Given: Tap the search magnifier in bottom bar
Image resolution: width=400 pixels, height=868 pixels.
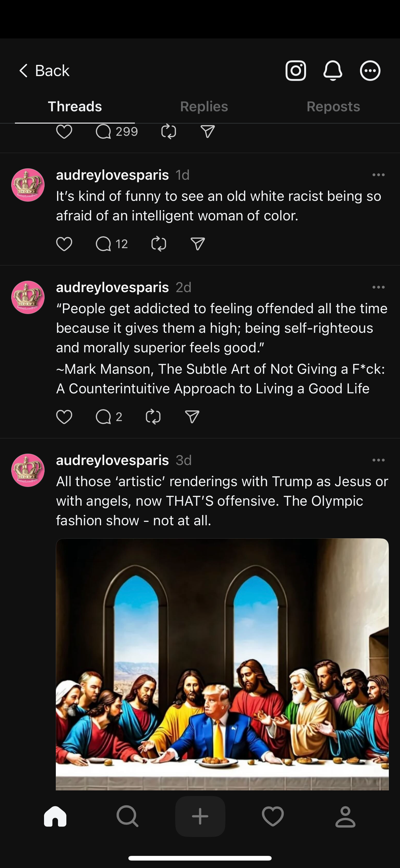Looking at the screenshot, I should click(x=127, y=816).
